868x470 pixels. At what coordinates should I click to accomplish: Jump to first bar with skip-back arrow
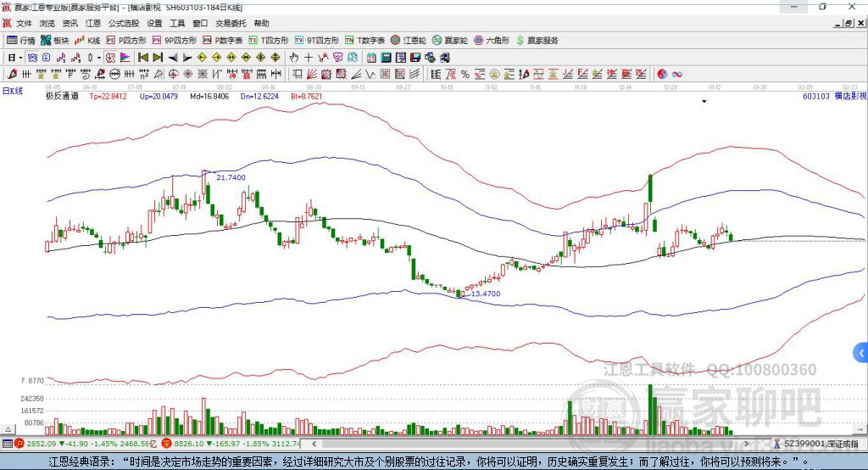point(142,58)
